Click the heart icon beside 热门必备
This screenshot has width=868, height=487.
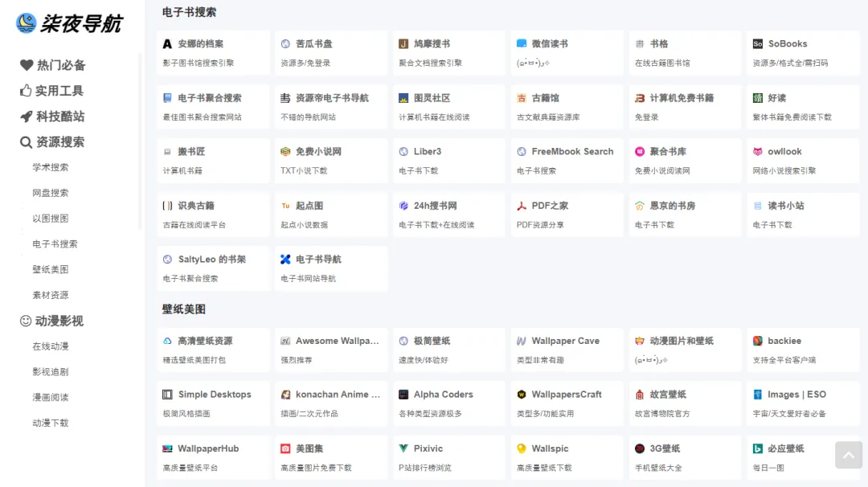pos(26,65)
